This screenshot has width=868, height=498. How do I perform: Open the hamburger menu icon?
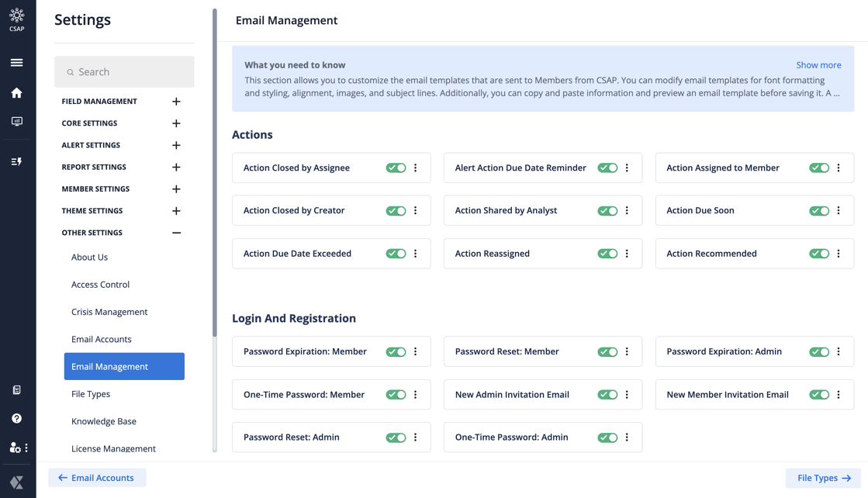coord(16,63)
